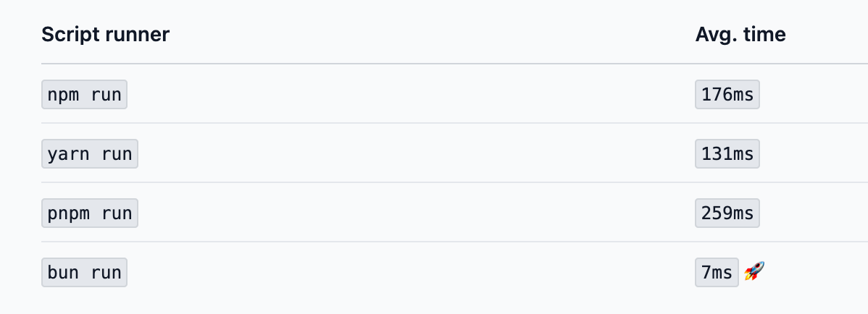Click empty middle space of yarn row
This screenshot has height=314, width=868.
(406, 154)
